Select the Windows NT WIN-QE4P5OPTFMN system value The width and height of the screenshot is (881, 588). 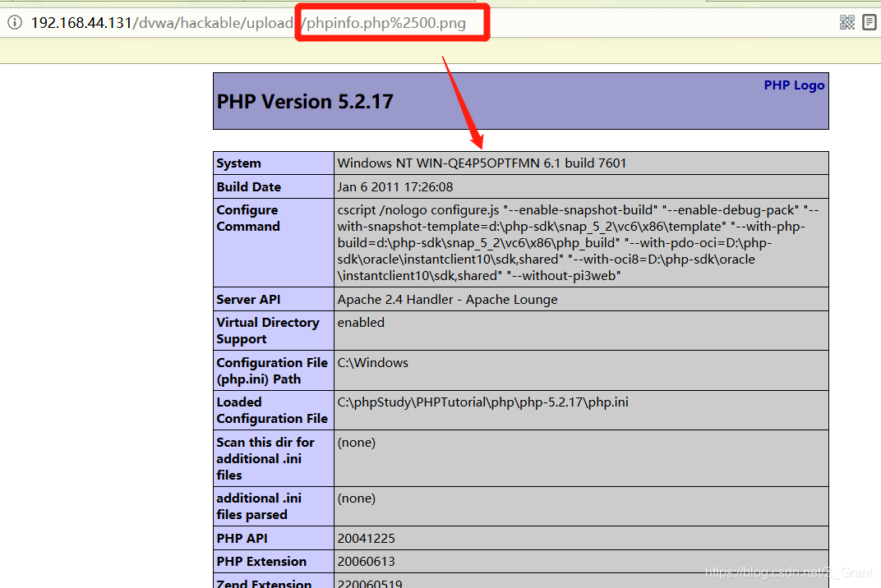pos(482,163)
